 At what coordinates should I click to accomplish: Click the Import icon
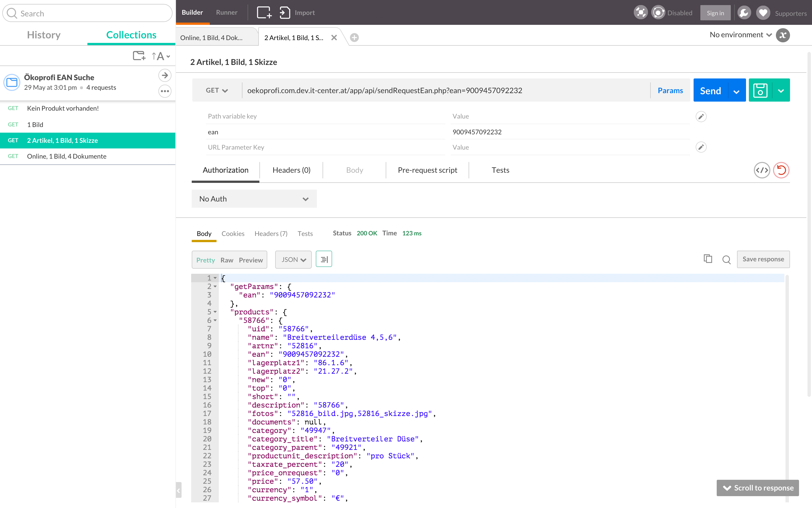[285, 12]
